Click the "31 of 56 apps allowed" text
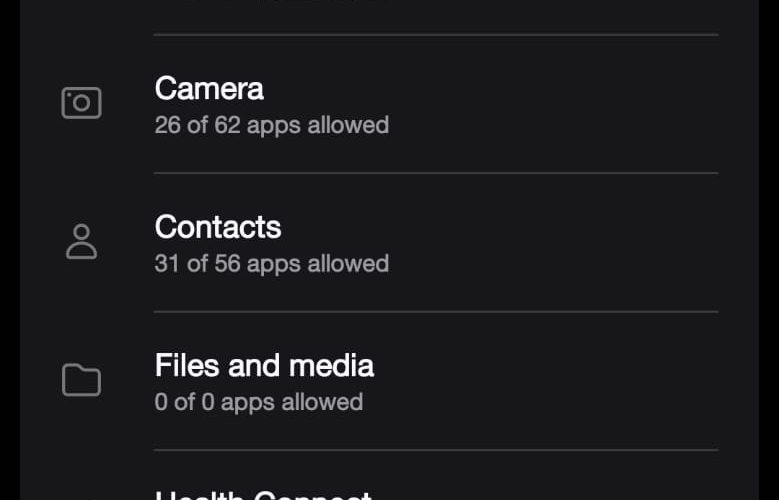The width and height of the screenshot is (779, 500). (272, 264)
